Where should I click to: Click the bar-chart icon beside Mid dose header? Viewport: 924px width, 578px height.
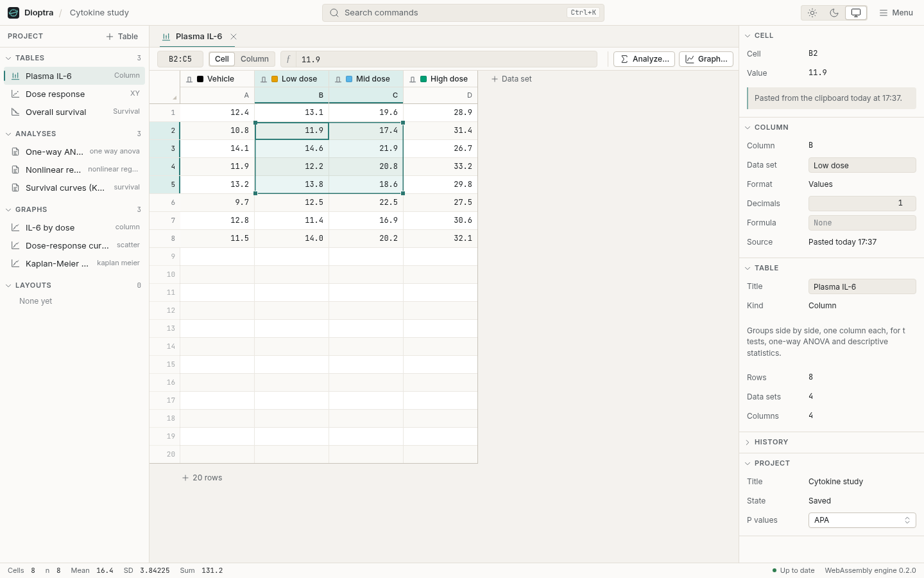click(x=338, y=79)
